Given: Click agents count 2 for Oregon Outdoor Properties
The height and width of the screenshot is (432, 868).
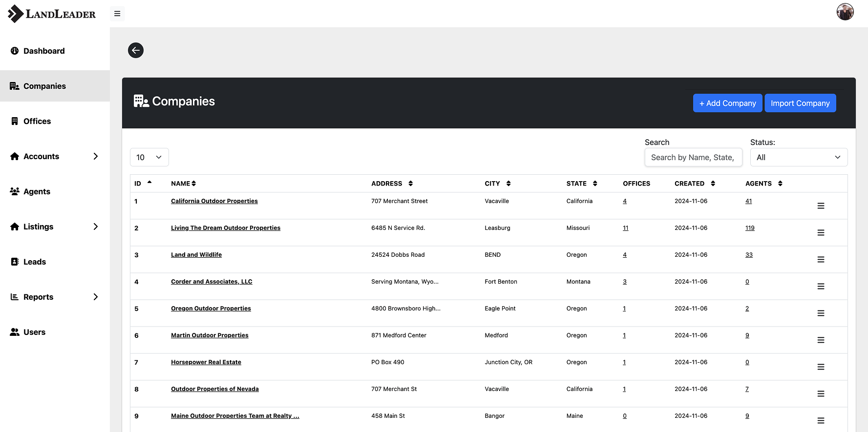Looking at the screenshot, I should 747,309.
